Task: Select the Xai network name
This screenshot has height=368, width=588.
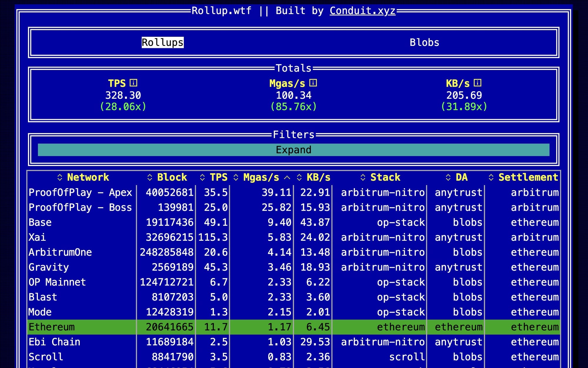Action: point(37,237)
